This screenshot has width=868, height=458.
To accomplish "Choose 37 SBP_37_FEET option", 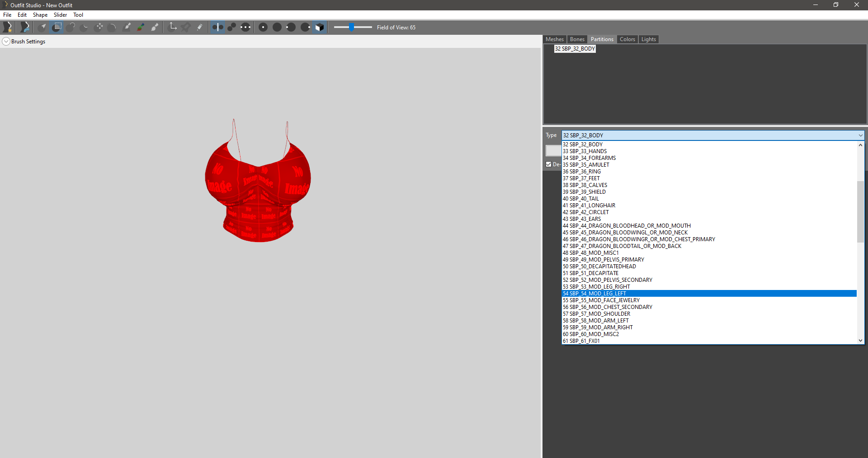I will [709, 178].
